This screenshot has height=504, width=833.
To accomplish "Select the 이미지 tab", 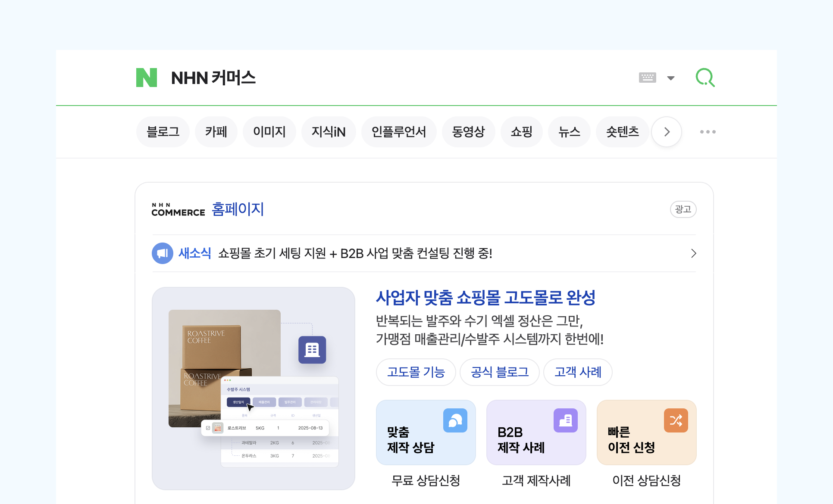I will [x=269, y=132].
